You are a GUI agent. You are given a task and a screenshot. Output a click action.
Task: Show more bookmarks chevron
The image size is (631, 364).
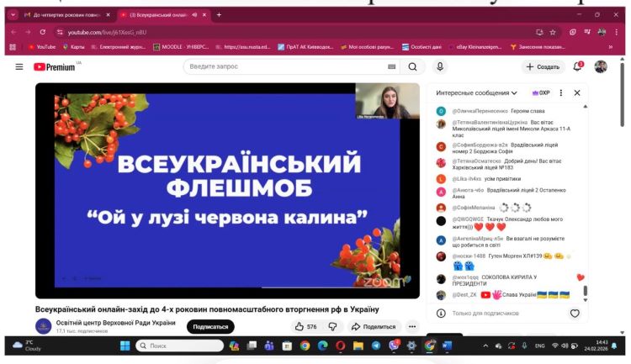611,47
